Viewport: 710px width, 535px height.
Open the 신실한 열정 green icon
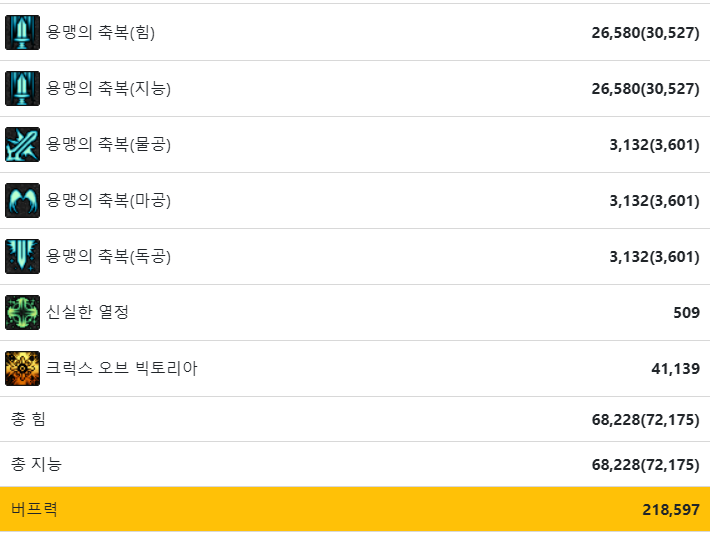[x=23, y=313]
